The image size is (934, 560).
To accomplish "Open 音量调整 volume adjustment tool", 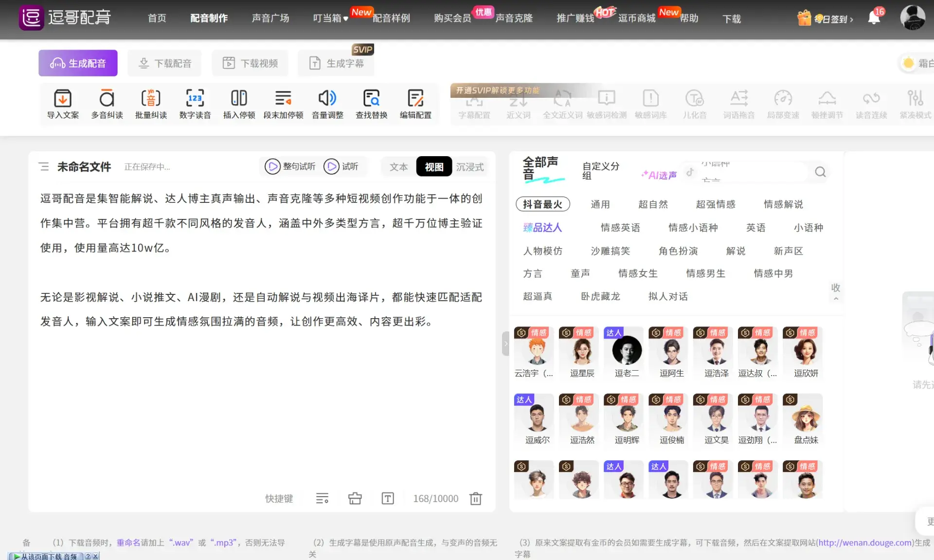I will 327,99.
